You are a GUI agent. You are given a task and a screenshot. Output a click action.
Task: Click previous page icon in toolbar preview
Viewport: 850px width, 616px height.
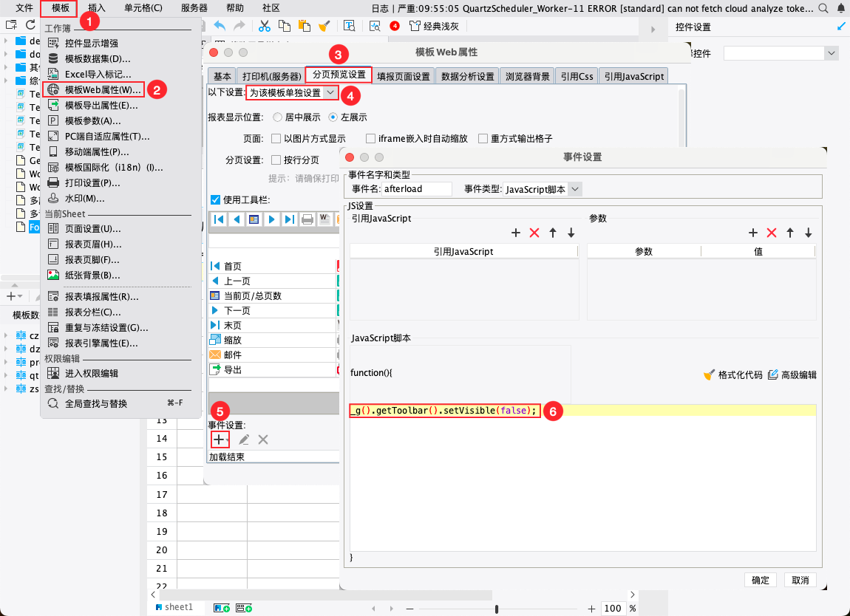tap(237, 219)
